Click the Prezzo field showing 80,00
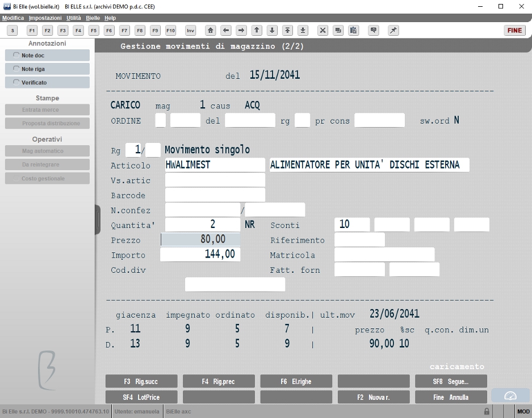Viewport: 532px width, 418px height. pyautogui.click(x=200, y=239)
